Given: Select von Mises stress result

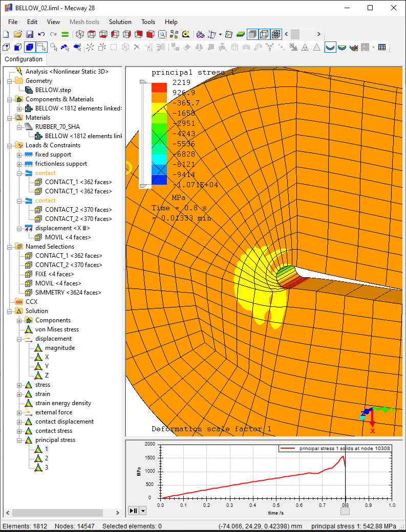Looking at the screenshot, I should pos(56,329).
